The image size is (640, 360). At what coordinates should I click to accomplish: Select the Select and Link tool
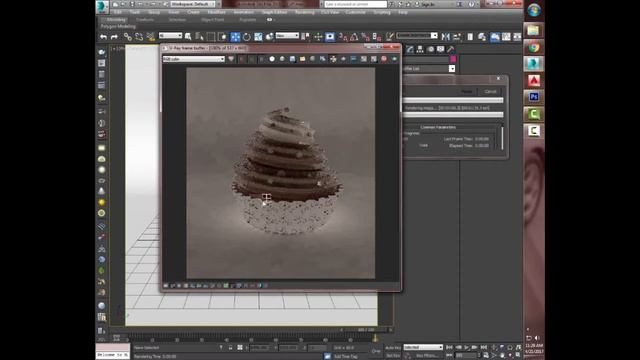click(x=128, y=37)
